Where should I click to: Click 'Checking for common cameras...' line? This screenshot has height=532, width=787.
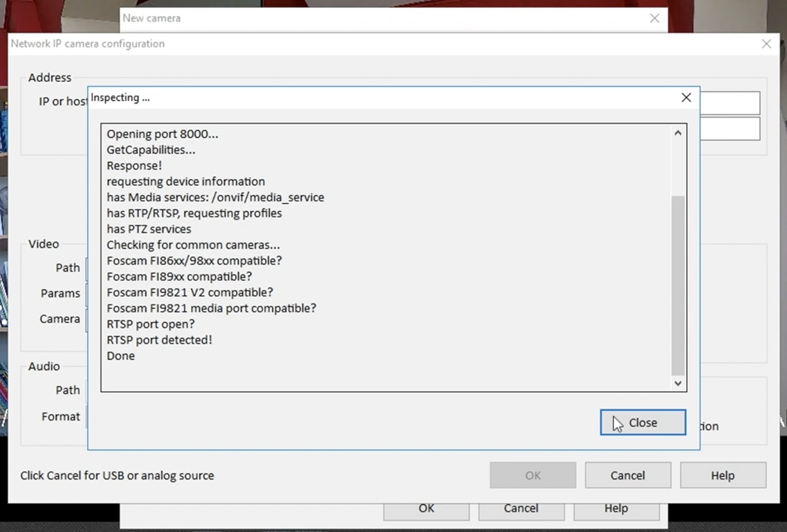193,245
